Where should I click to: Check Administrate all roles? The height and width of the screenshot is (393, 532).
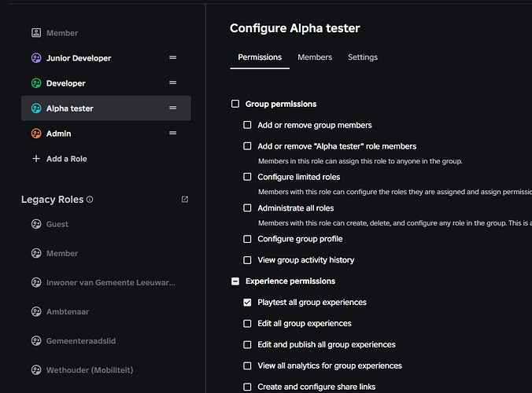[x=247, y=208]
